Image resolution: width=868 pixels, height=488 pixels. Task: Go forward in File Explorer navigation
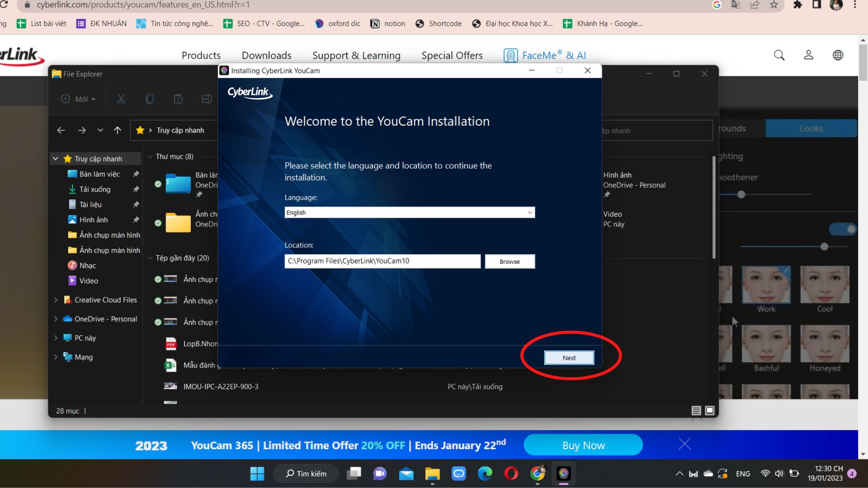pos(82,131)
